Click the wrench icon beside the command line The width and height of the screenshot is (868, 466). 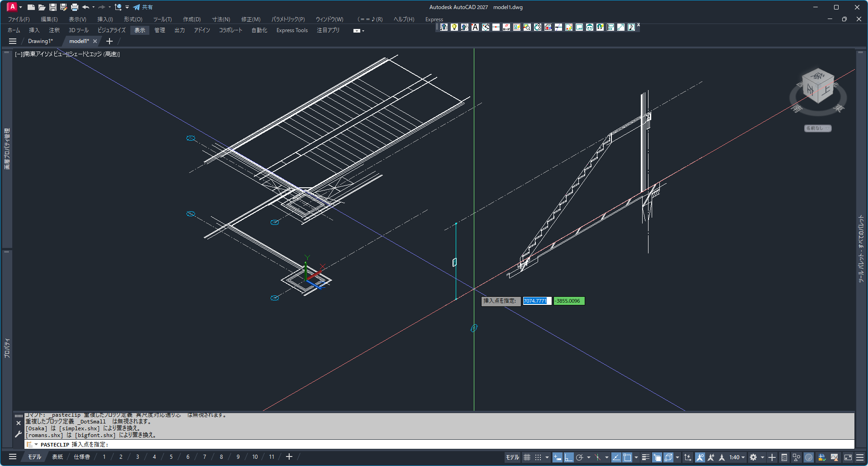[18, 434]
